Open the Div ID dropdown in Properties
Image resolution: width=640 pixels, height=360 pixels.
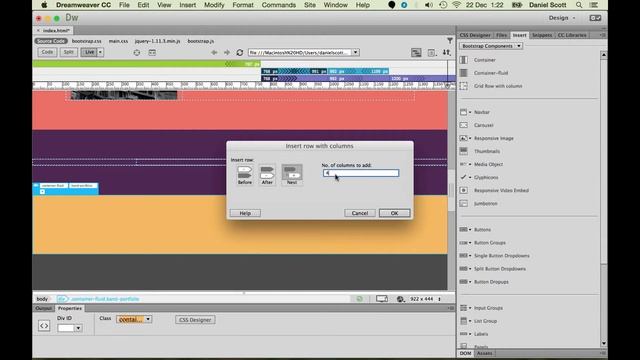[x=78, y=328]
